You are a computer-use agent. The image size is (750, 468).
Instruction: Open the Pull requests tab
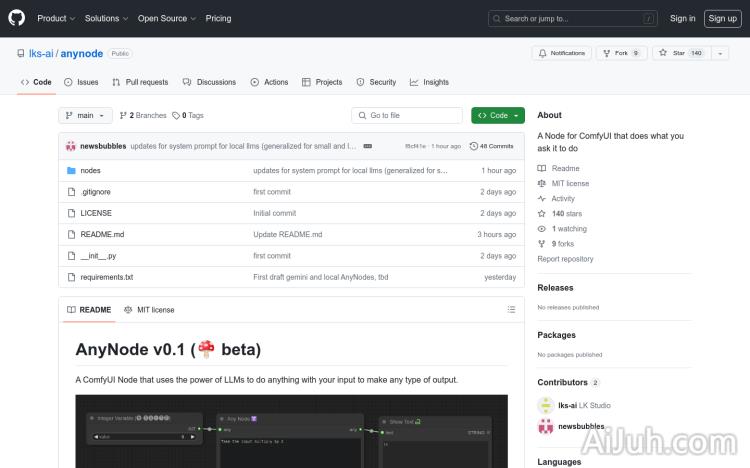tap(140, 82)
